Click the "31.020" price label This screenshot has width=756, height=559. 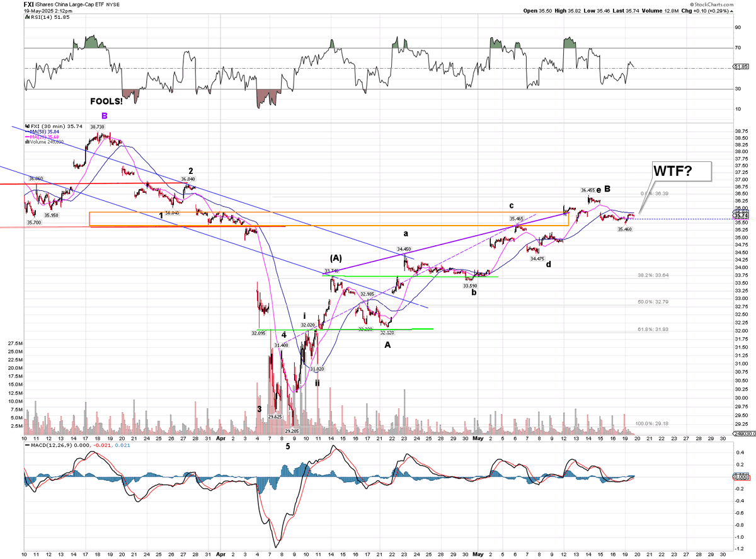tap(317, 369)
